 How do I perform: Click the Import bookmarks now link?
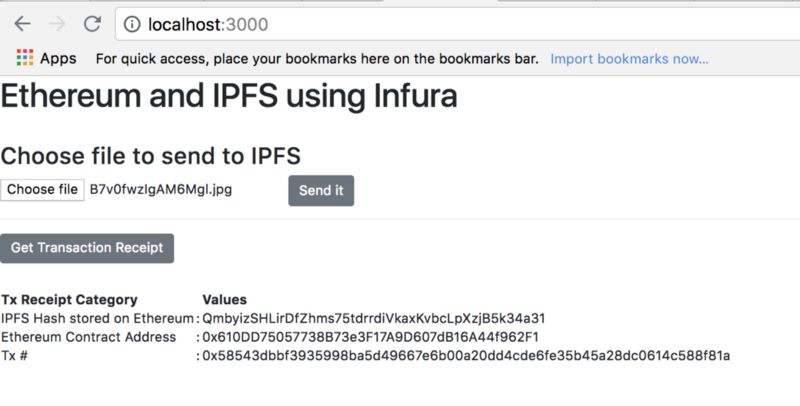click(629, 59)
